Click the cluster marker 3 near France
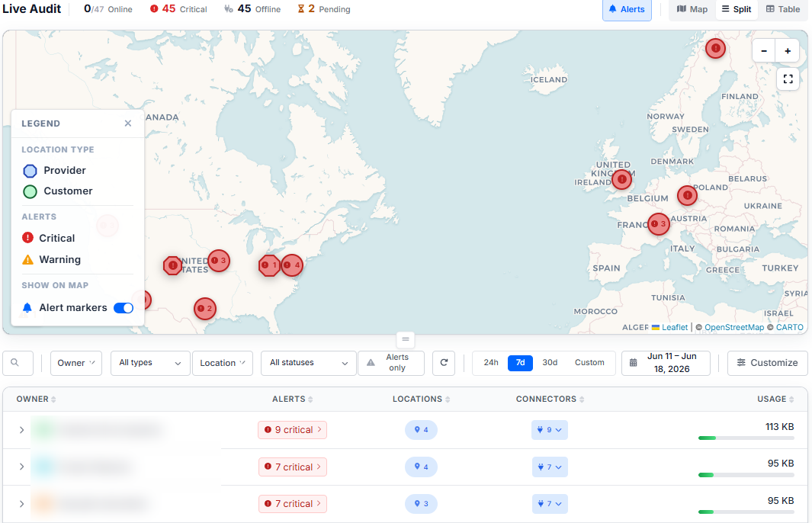812x523 pixels. click(659, 224)
